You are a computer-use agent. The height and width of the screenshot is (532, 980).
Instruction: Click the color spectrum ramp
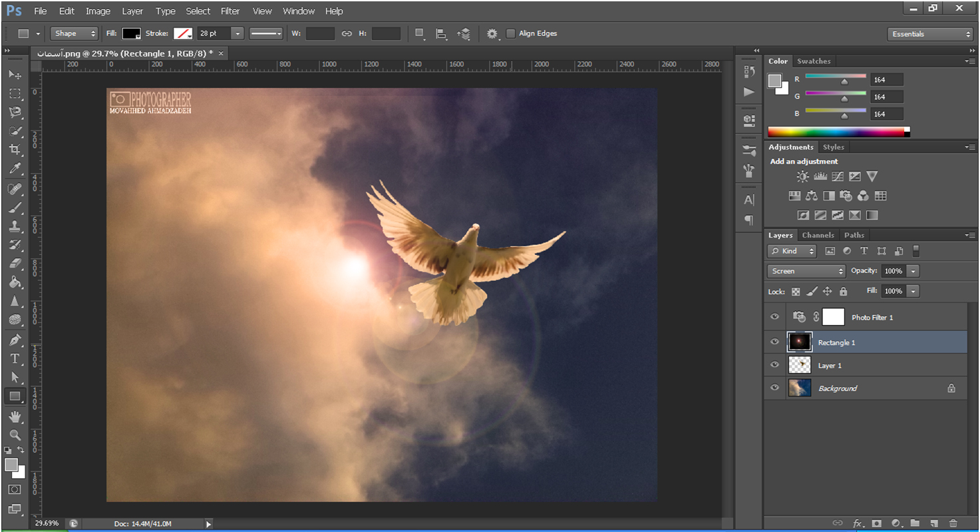838,132
